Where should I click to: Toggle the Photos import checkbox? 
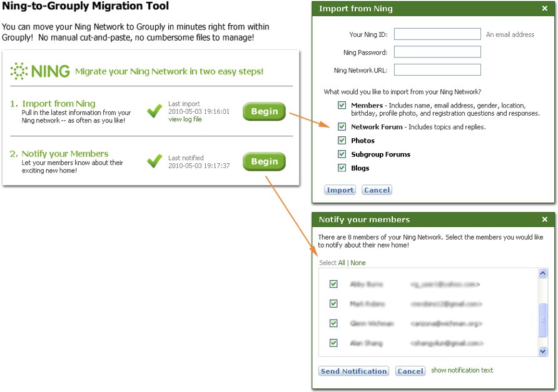tap(342, 140)
